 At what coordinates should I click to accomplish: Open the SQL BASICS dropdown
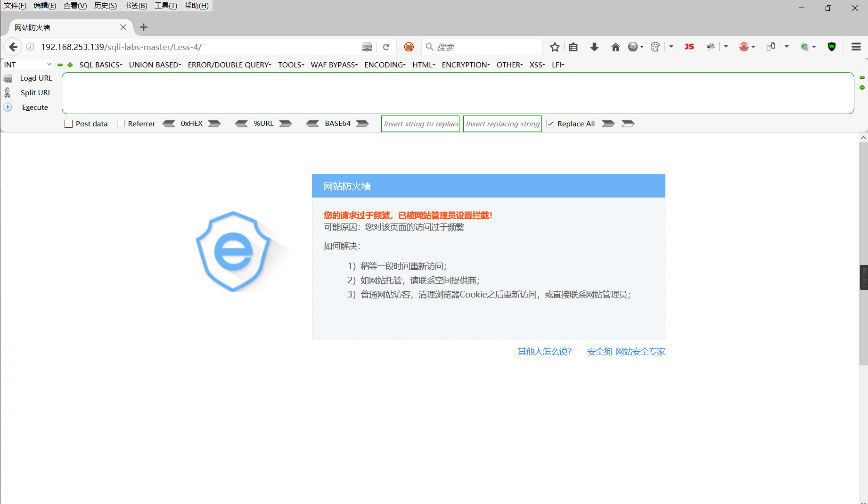click(x=100, y=65)
